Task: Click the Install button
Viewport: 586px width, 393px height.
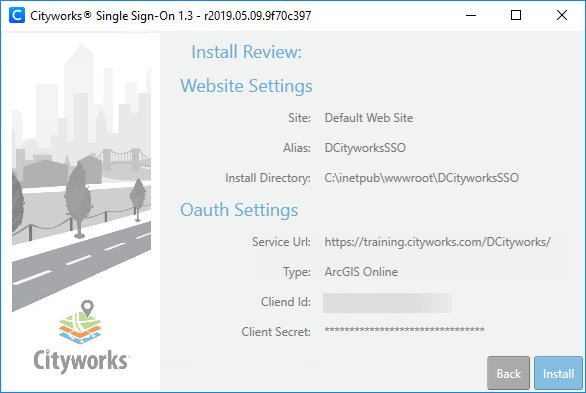Action: click(x=558, y=373)
